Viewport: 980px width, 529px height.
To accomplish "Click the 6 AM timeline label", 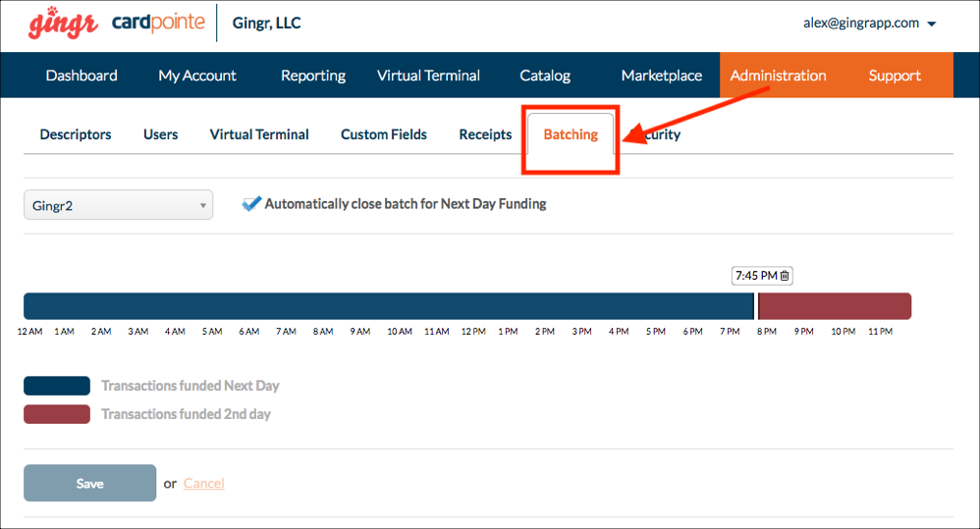I will click(x=248, y=332).
